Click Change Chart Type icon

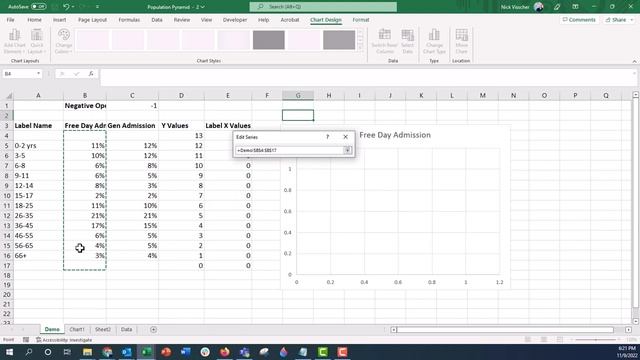(x=434, y=41)
